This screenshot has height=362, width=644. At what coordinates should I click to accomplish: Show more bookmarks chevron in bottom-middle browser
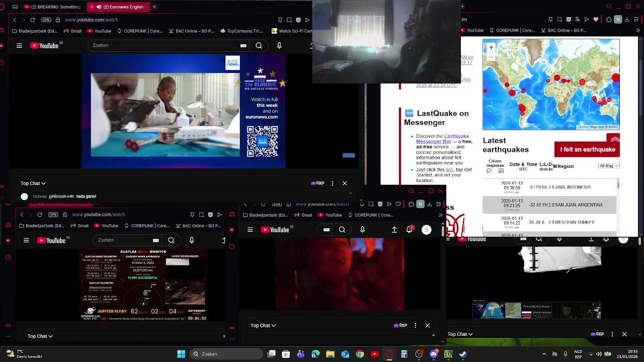coord(440,215)
